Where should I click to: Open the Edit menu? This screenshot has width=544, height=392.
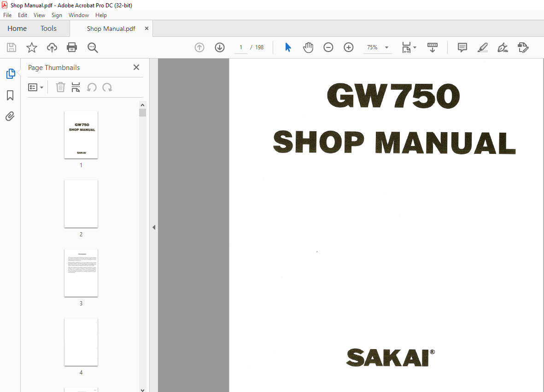click(23, 15)
